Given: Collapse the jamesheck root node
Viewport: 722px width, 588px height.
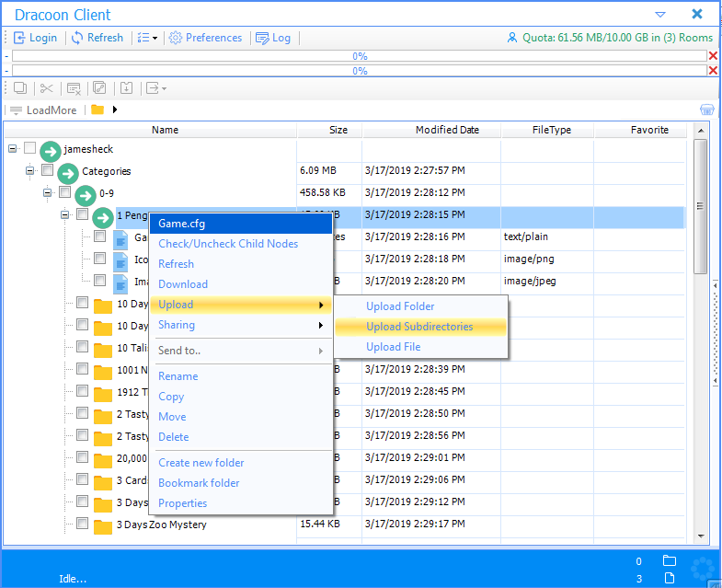Looking at the screenshot, I should coord(13,148).
